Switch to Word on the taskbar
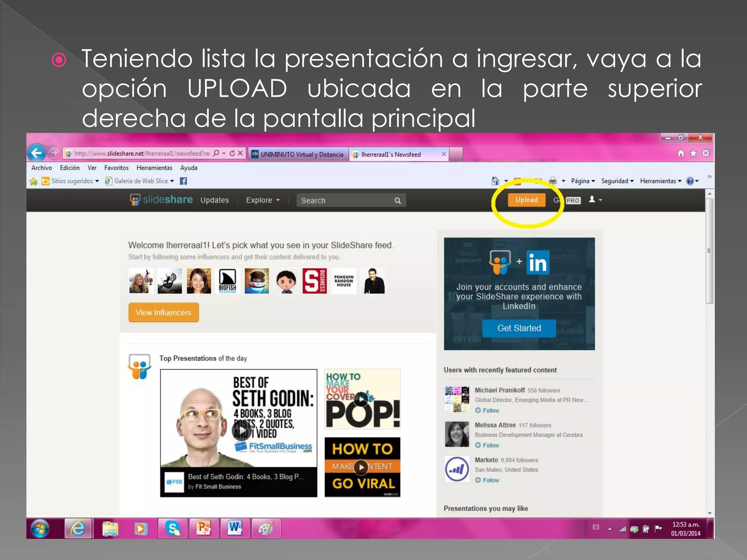747x560 pixels. coord(235,528)
